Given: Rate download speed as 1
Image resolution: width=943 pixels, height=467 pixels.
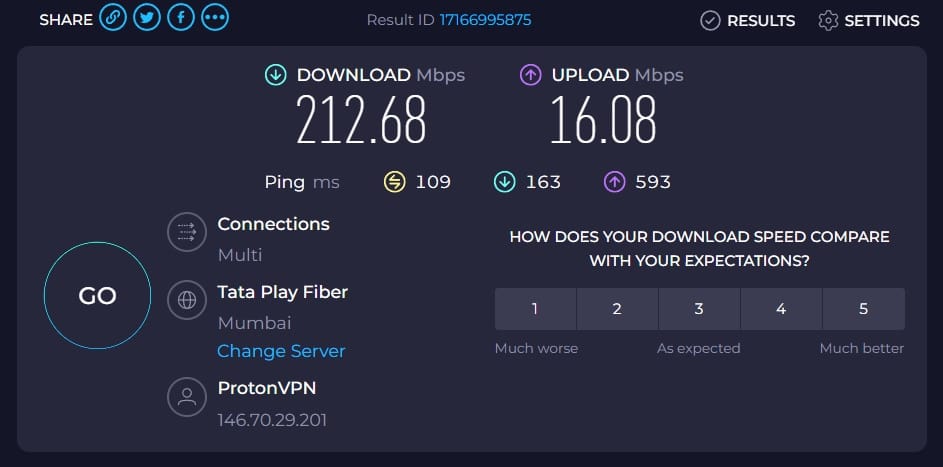Looking at the screenshot, I should tap(535, 309).
